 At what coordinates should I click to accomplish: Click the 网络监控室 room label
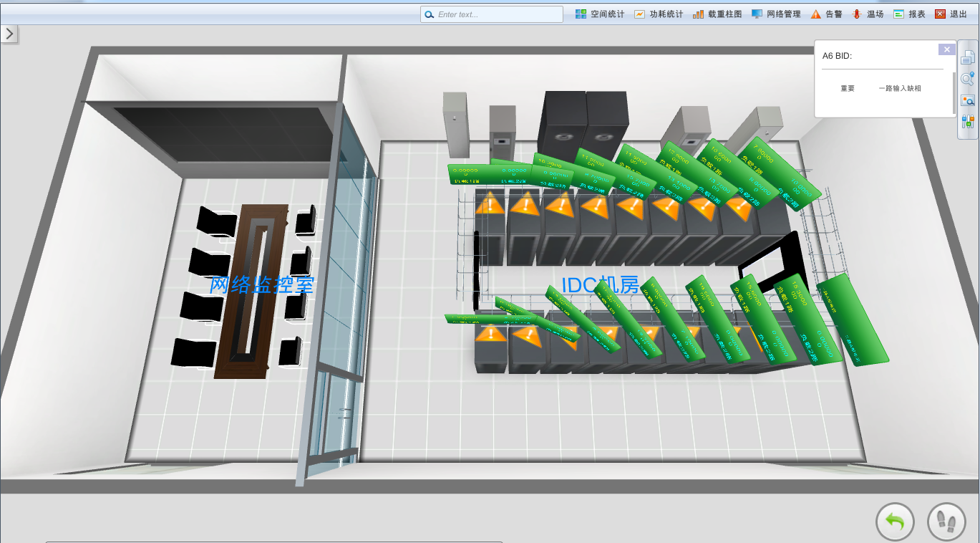262,284
